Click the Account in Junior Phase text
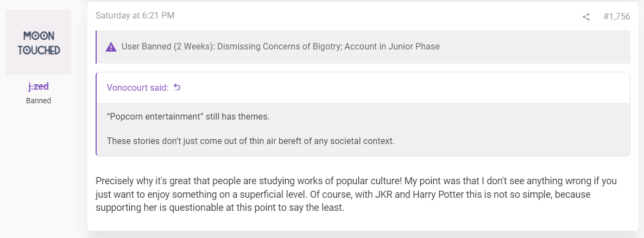Viewport: 644px width, 238px height. tap(392, 46)
